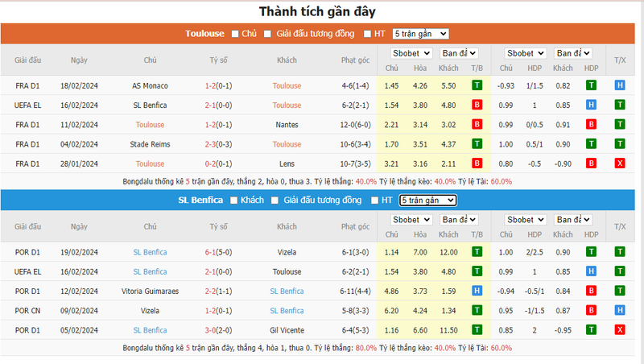The height and width of the screenshot is (364, 644).
Task: Click red B handicap badge in Nantes row
Action: pos(591,125)
